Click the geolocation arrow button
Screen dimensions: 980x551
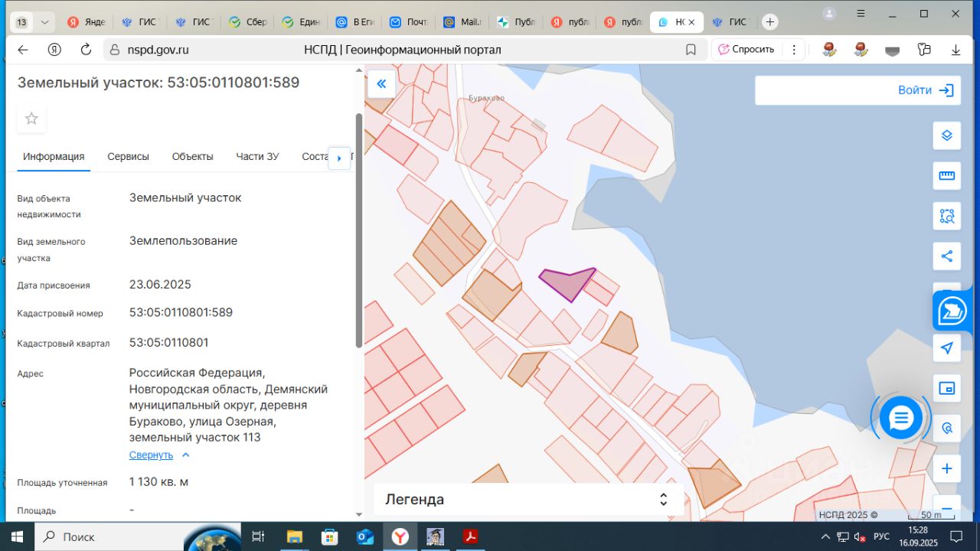coord(946,348)
